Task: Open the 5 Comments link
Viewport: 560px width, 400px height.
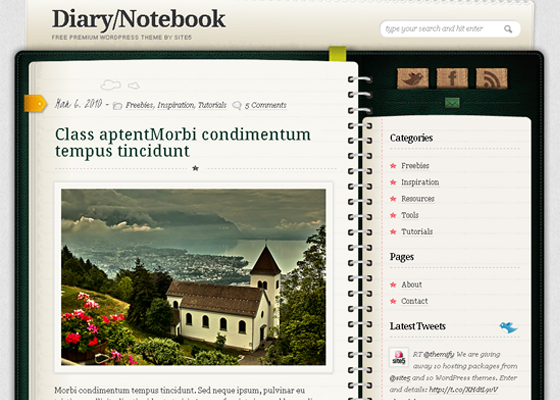Action: (x=266, y=105)
